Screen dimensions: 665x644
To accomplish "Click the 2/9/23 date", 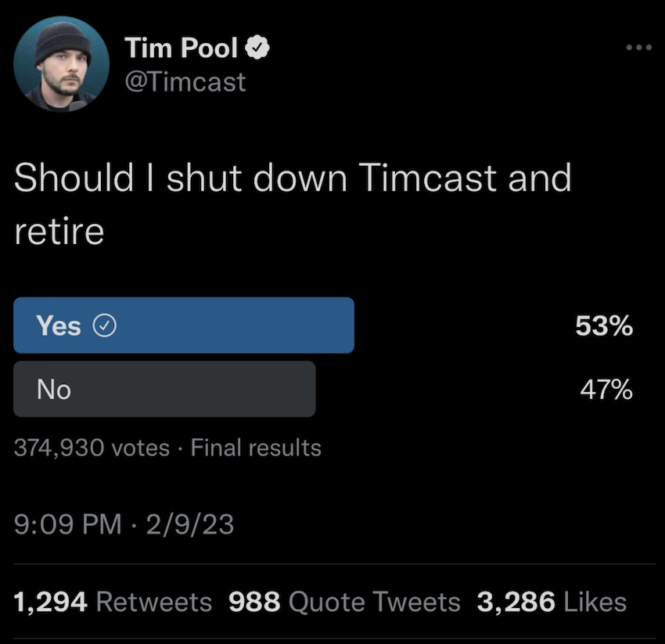I will coord(189,523).
